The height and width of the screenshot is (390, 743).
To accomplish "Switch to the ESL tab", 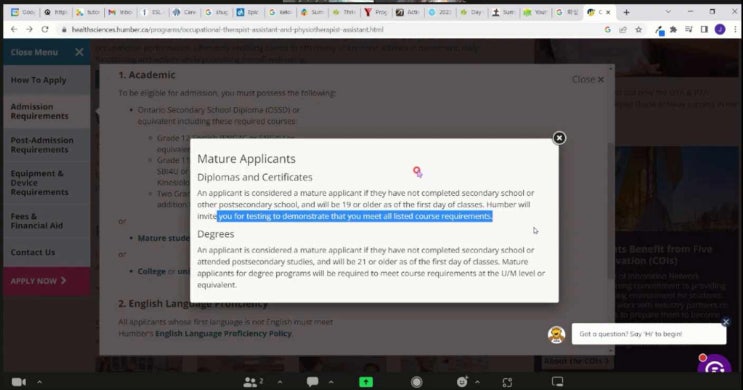I will (153, 12).
